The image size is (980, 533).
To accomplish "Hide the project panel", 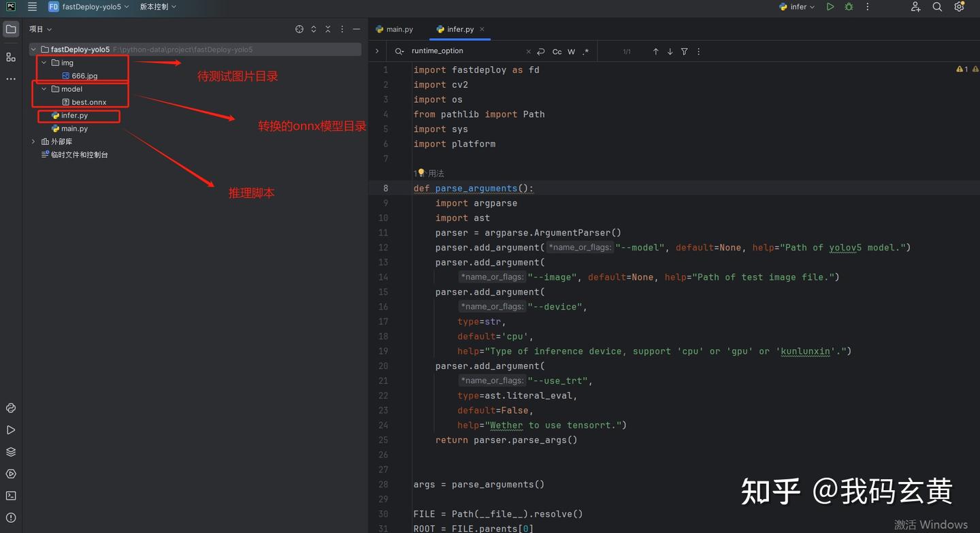I will pos(356,29).
